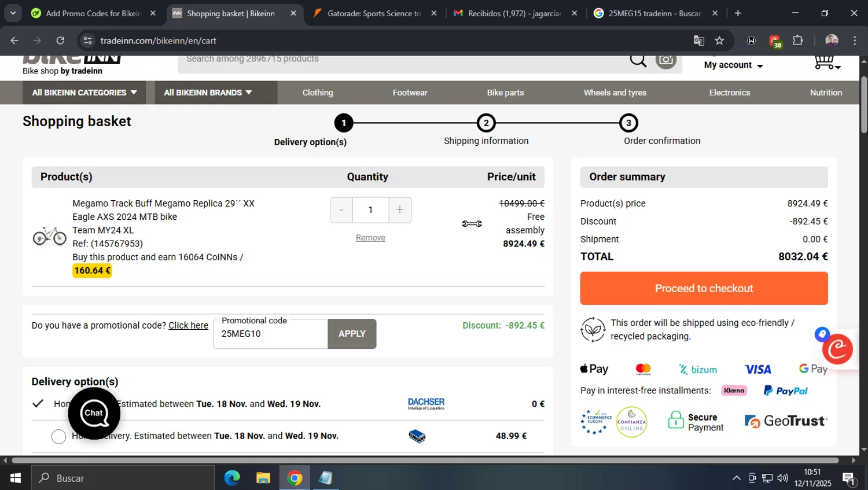
Task: Click the Dachser carrier logo
Action: [426, 404]
